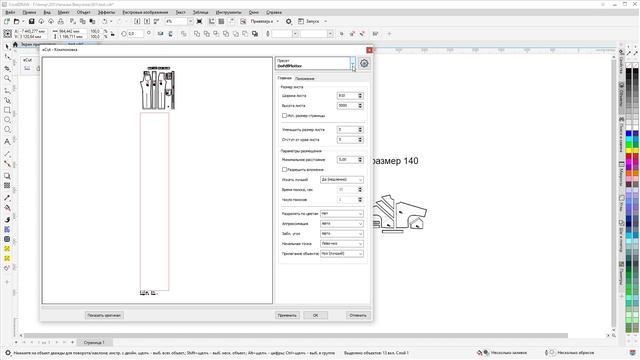Select the Freehand drawing tool
Image resolution: width=640 pixels, height=360 pixels.
point(7,90)
